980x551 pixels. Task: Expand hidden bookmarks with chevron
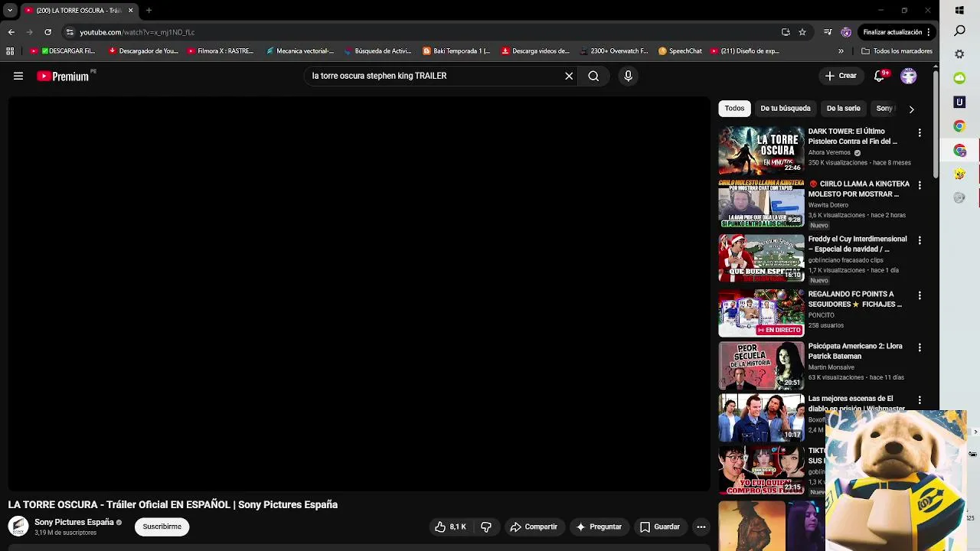click(841, 51)
